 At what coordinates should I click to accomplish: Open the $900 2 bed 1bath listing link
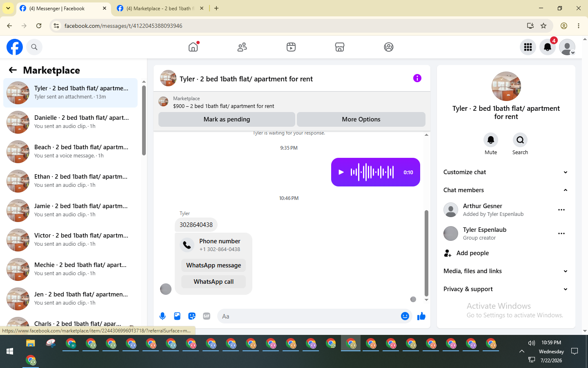(224, 106)
